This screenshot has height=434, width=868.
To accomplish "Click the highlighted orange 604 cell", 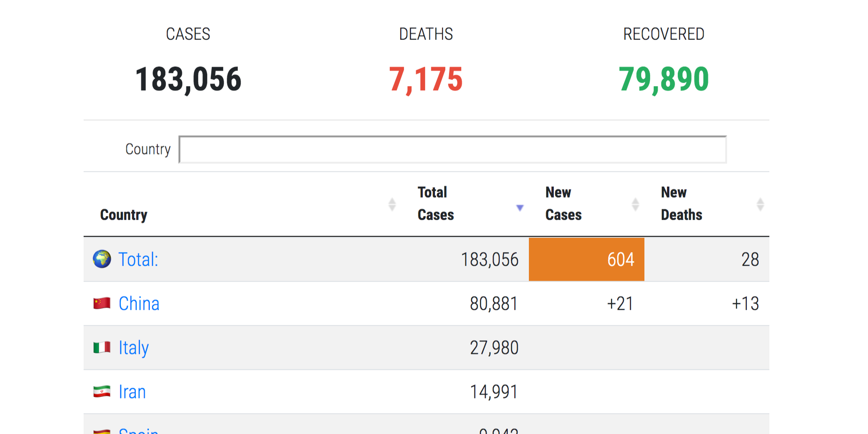I will pyautogui.click(x=587, y=259).
